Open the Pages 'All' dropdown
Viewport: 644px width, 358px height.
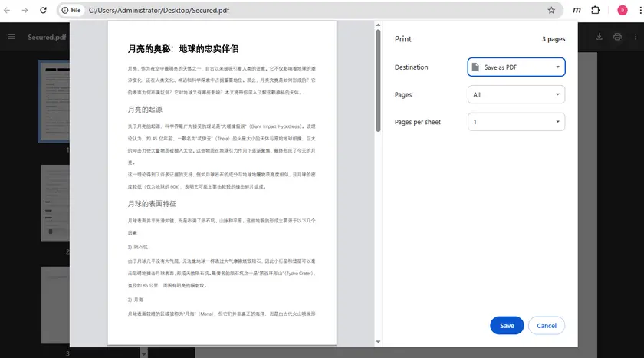click(x=516, y=94)
